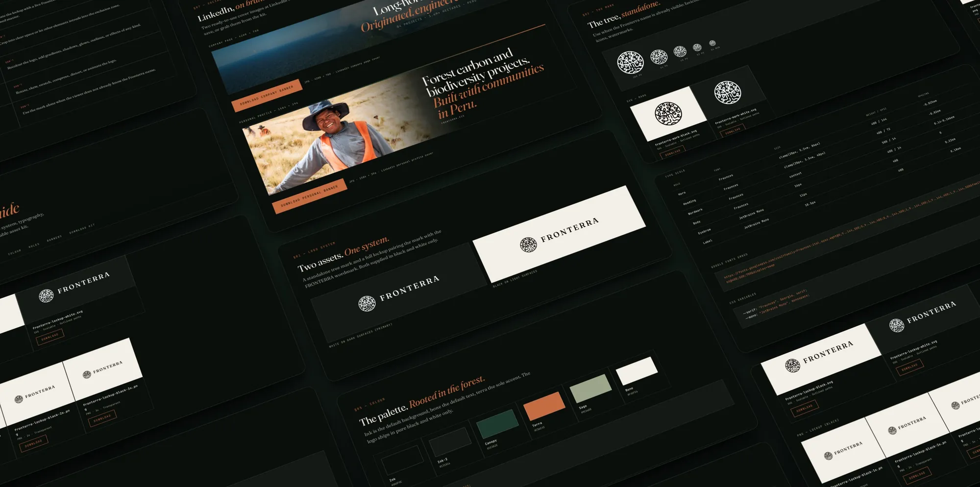The image size is (980, 487).
Task: Download the fronterra-mark-white.svg file
Action: 732,130
